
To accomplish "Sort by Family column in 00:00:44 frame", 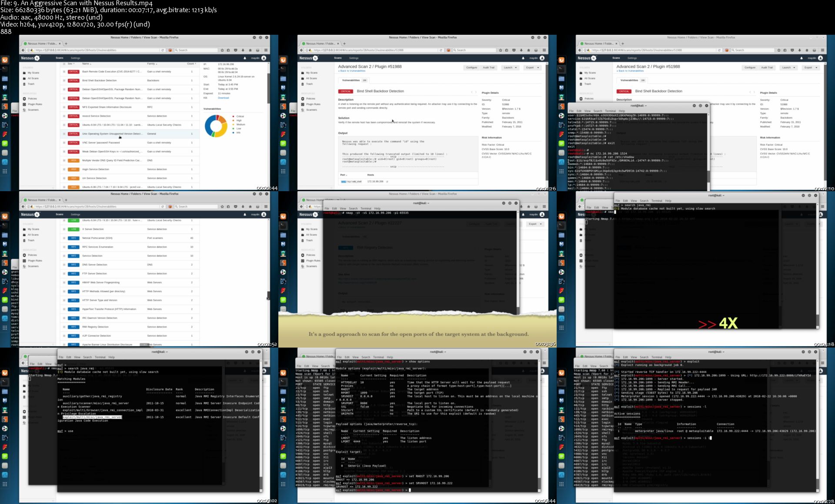I will pyautogui.click(x=152, y=64).
